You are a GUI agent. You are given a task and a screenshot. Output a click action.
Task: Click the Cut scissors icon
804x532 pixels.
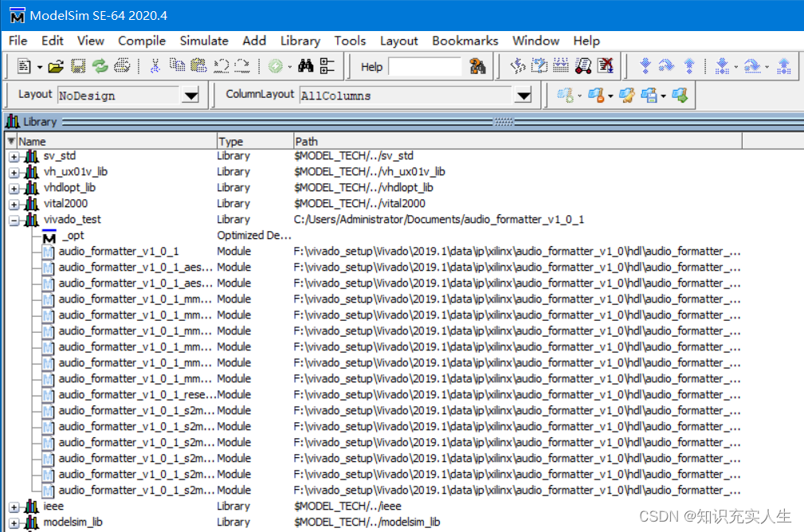[x=155, y=66]
